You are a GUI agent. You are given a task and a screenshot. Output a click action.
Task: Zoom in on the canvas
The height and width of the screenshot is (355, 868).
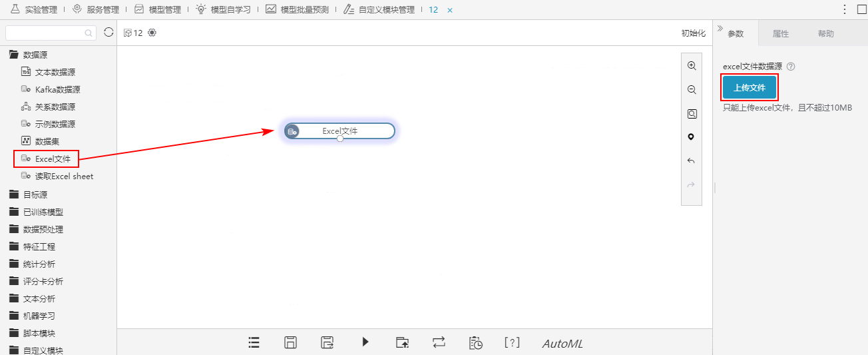[692, 66]
